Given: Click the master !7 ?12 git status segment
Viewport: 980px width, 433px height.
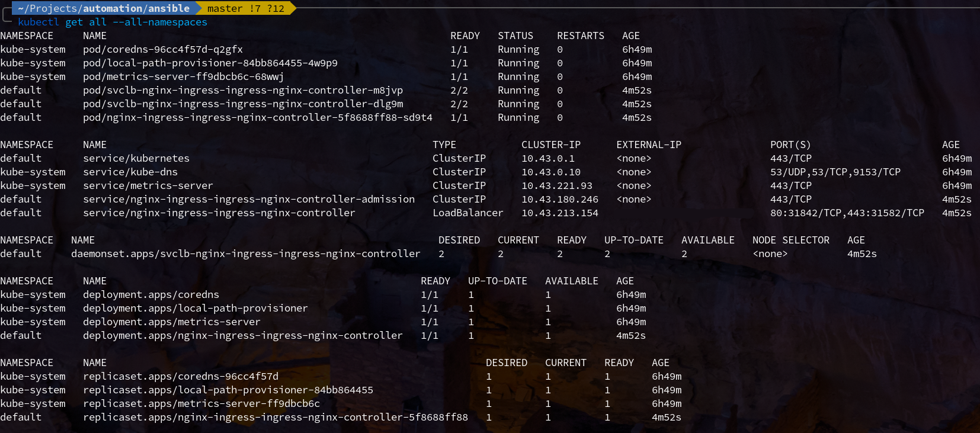Looking at the screenshot, I should pyautogui.click(x=245, y=8).
